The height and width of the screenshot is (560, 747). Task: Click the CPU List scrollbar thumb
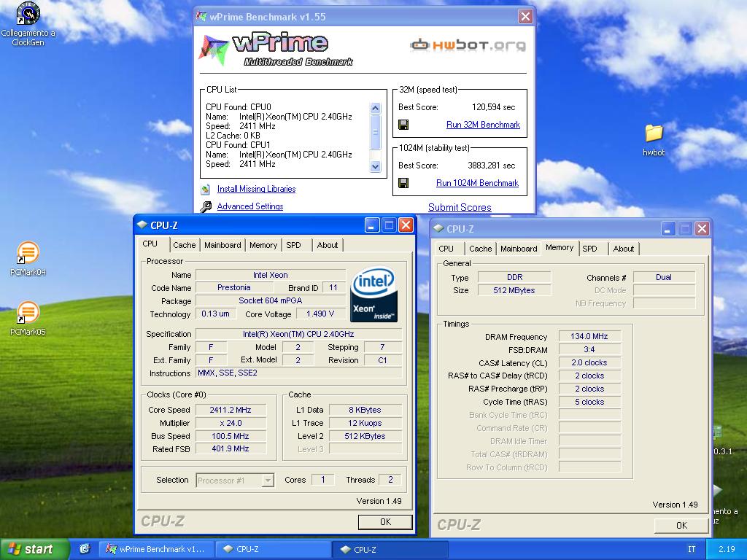(376, 132)
